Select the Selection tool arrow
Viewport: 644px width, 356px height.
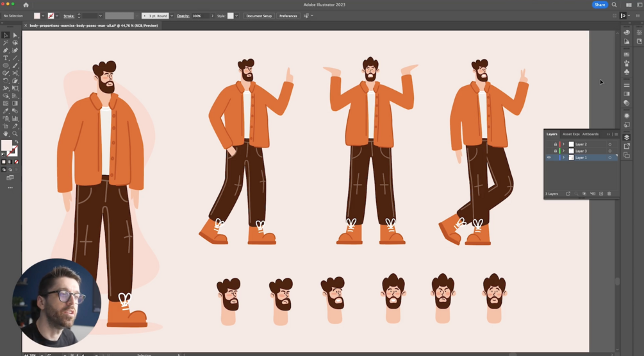tap(6, 35)
